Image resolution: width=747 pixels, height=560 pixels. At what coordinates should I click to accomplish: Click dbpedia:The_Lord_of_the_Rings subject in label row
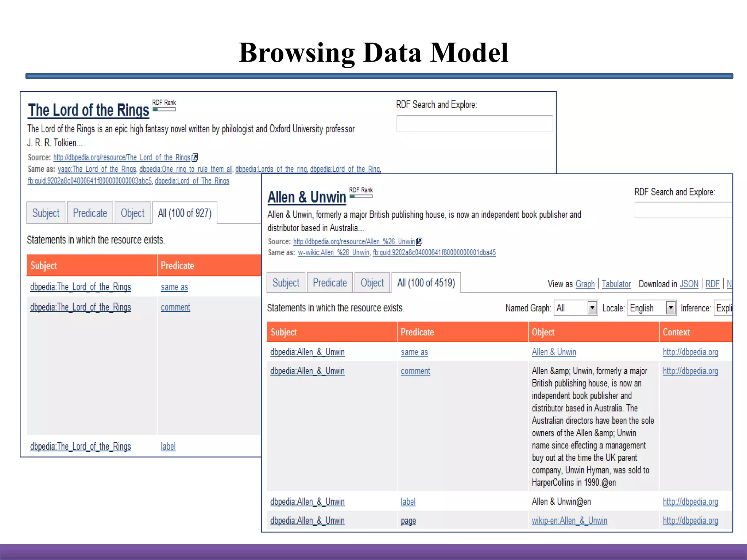pos(81,446)
